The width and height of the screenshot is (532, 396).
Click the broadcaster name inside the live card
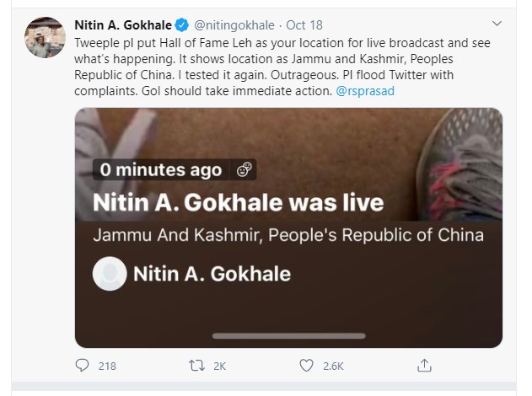212,274
